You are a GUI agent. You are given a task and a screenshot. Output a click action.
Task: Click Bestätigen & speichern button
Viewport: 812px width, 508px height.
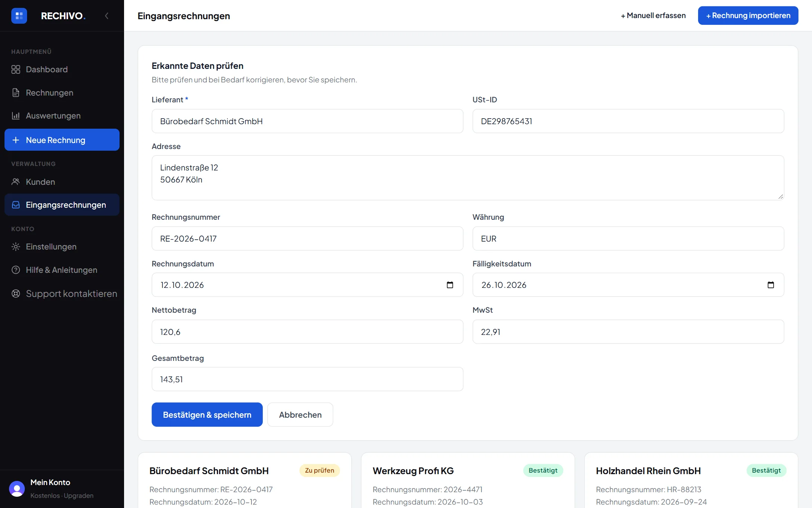[x=207, y=415]
